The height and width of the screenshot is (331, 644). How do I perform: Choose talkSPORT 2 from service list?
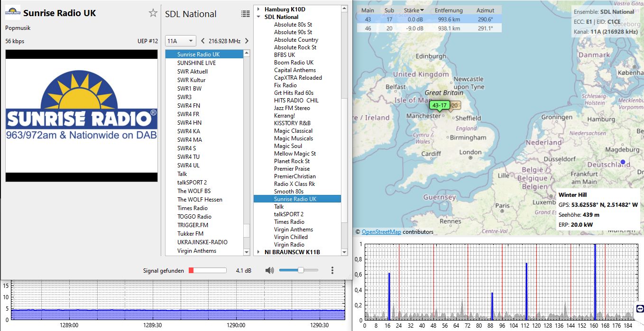(x=192, y=183)
